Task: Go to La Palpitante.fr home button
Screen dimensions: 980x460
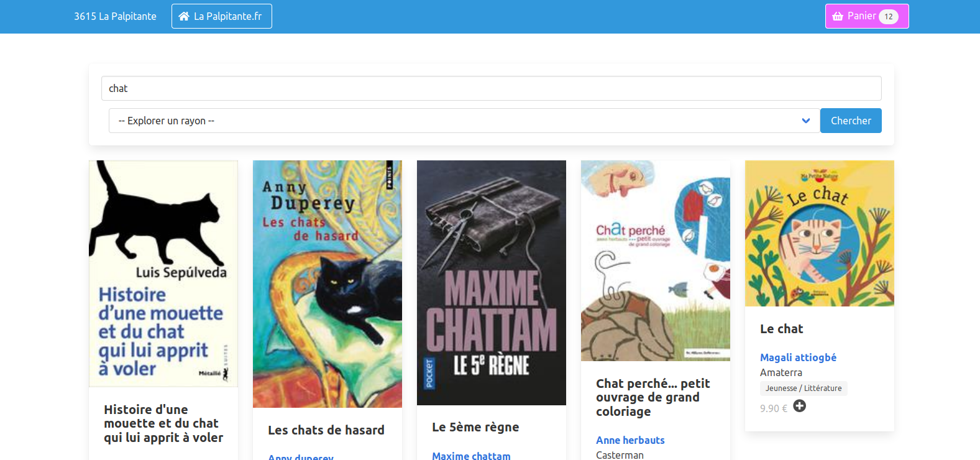Action: point(222,16)
